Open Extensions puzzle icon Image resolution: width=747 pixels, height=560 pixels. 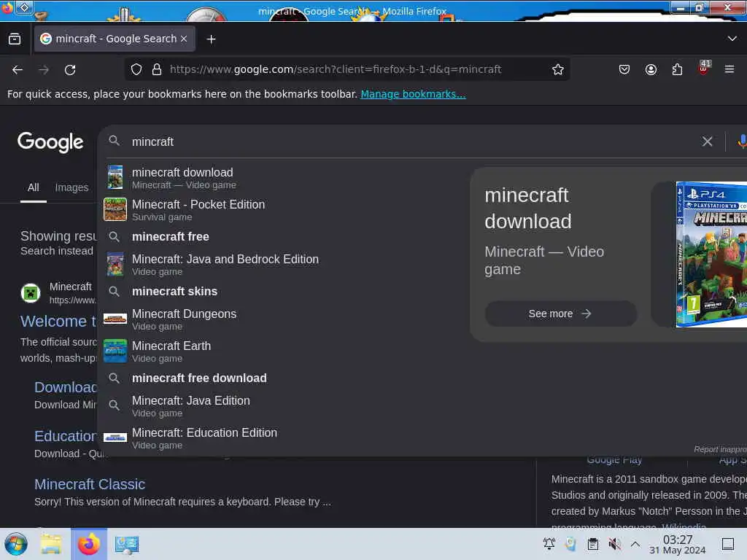point(677,69)
